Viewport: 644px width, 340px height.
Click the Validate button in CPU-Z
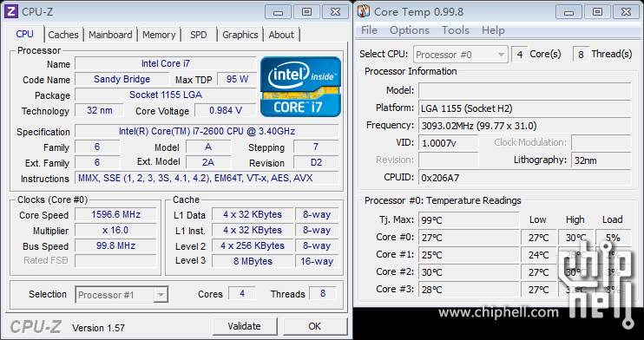pos(245,326)
